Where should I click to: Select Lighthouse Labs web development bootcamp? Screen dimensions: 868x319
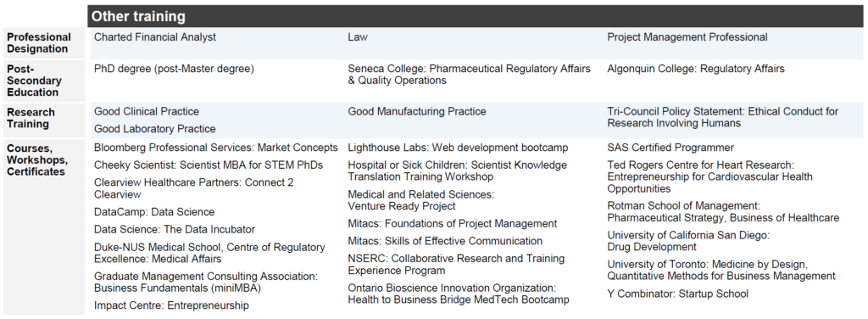click(x=458, y=148)
